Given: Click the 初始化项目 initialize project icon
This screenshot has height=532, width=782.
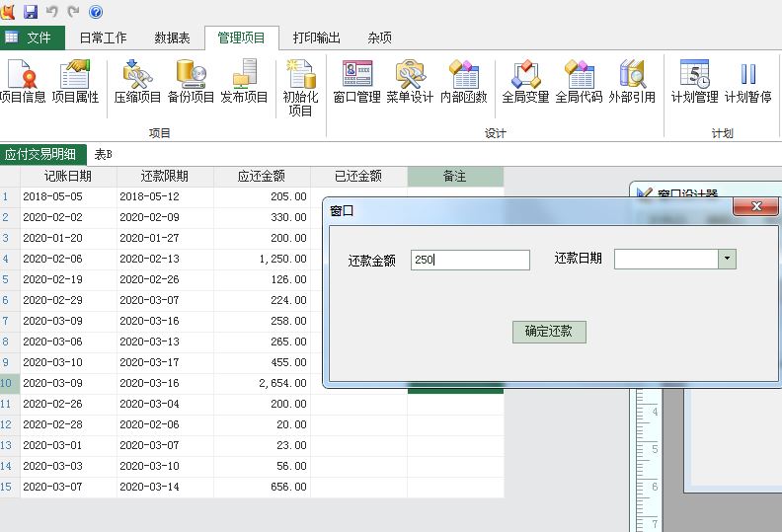Looking at the screenshot, I should click(x=300, y=88).
